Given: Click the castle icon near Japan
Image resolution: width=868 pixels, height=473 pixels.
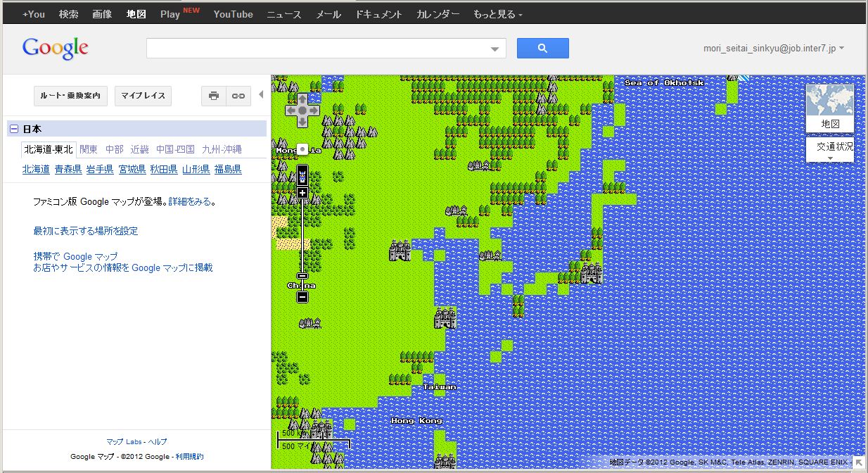Looking at the screenshot, I should tap(591, 273).
